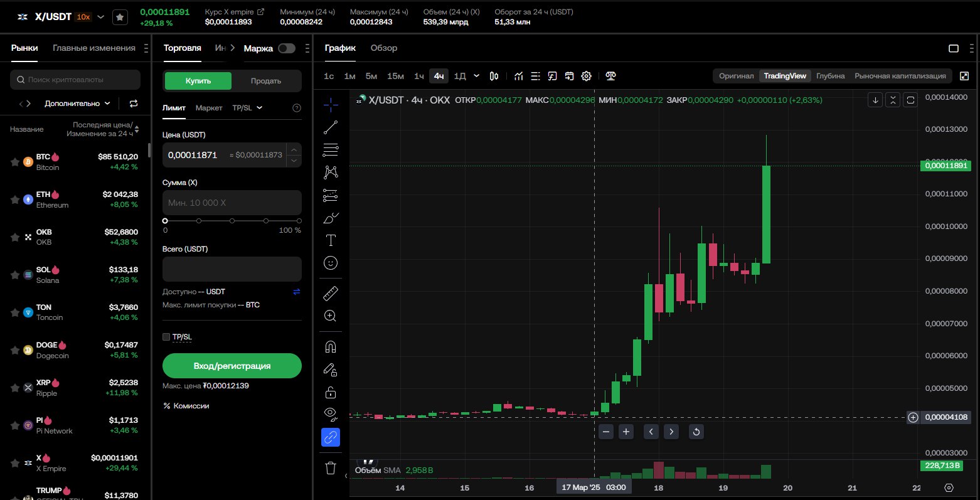
Task: Switch to the Обзор tab
Action: [384, 48]
